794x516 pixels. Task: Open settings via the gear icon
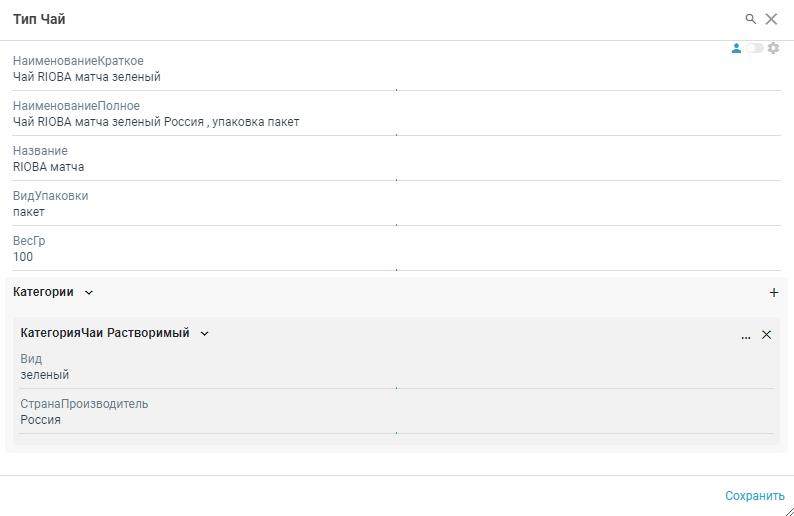coord(773,48)
